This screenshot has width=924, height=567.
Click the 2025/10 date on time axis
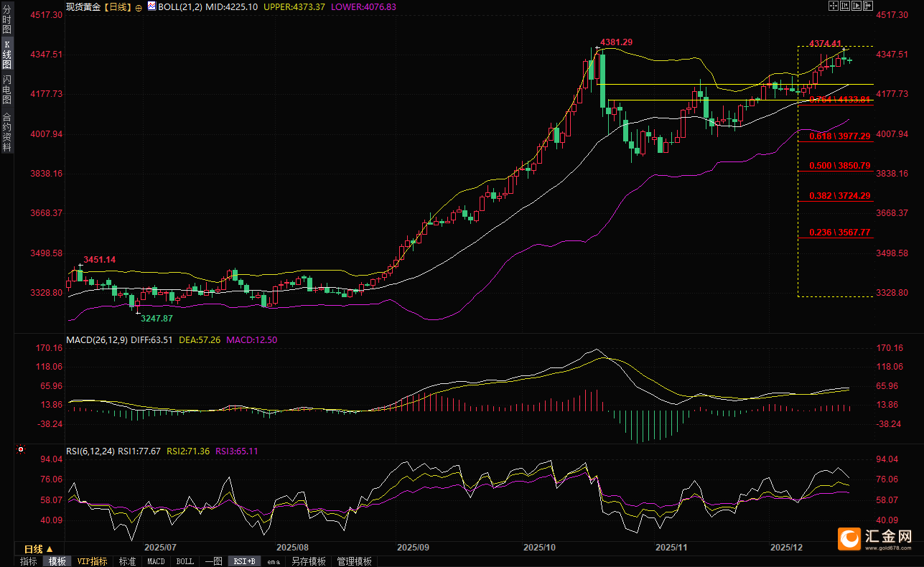[539, 547]
